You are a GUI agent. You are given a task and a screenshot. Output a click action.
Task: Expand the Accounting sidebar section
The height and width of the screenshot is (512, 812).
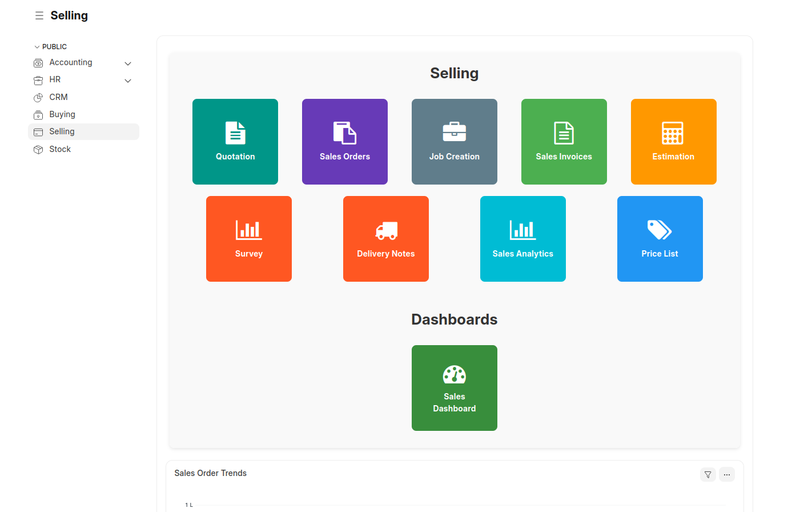point(128,63)
